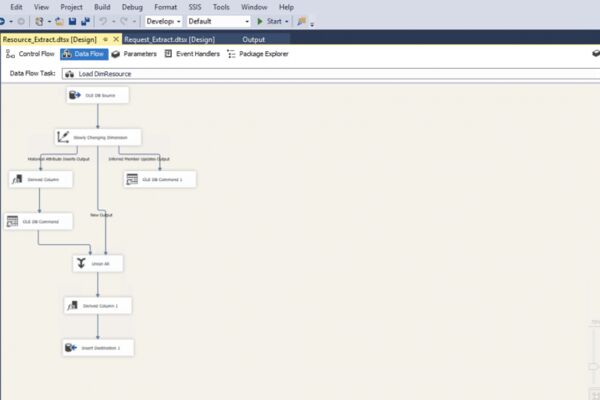Open the Help menu
This screenshot has width=600, height=400.
(x=286, y=7)
